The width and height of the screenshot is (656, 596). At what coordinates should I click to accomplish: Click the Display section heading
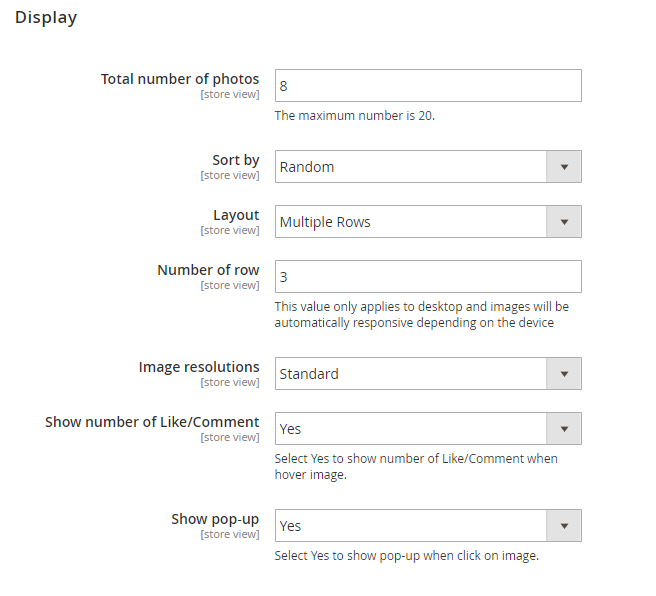coord(46,18)
